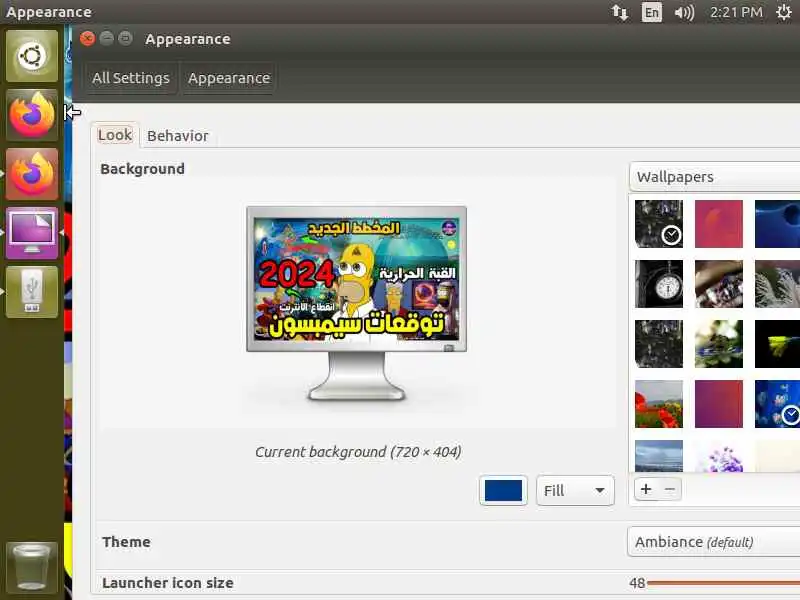800x600 pixels.
Task: Open the Trash in the launcher
Action: [32, 567]
